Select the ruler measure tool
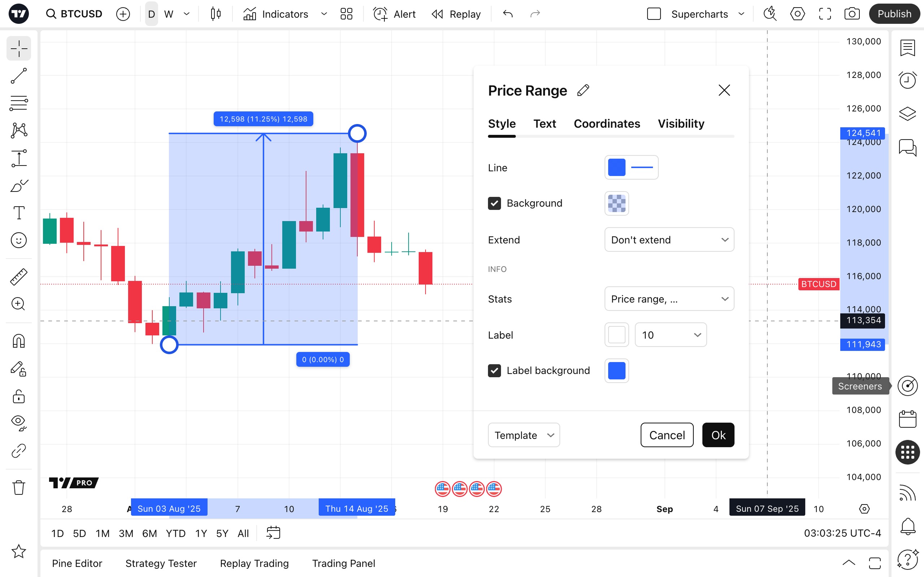The height and width of the screenshot is (577, 924). point(19,277)
